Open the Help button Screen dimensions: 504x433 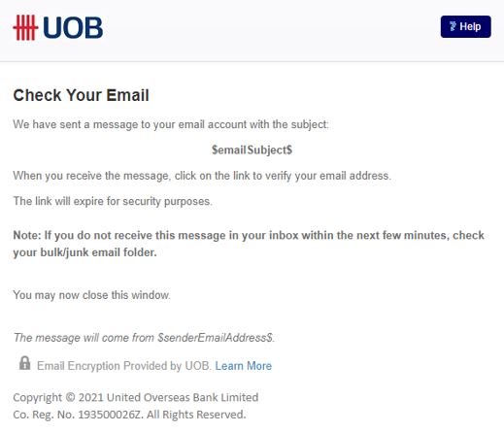click(x=465, y=26)
